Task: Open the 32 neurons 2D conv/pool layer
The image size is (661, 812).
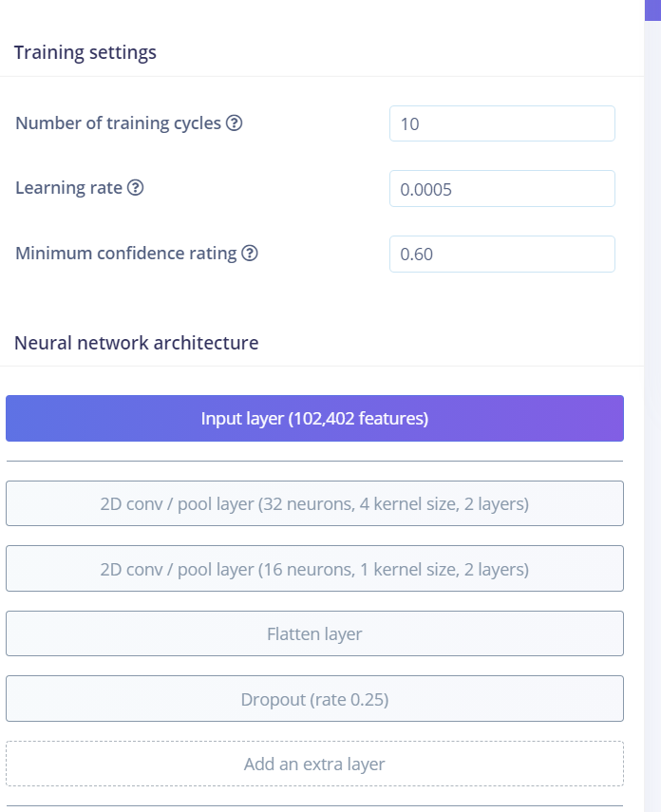Action: click(314, 503)
